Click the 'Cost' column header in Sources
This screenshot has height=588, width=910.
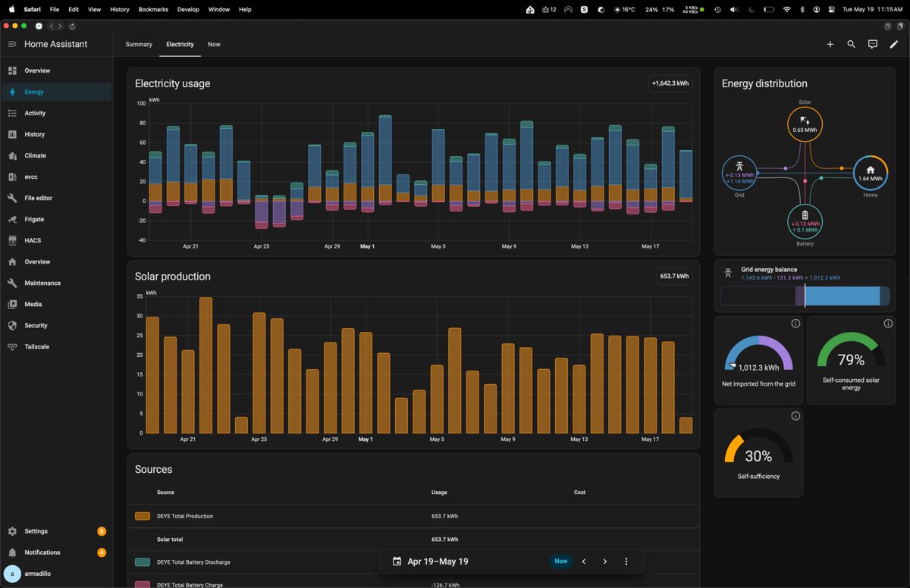pyautogui.click(x=579, y=493)
